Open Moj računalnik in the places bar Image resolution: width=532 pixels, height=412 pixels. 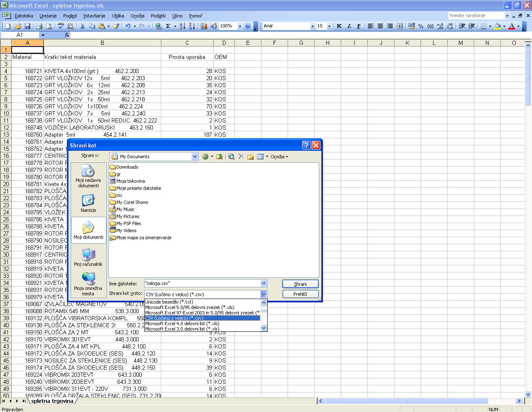[x=89, y=257]
